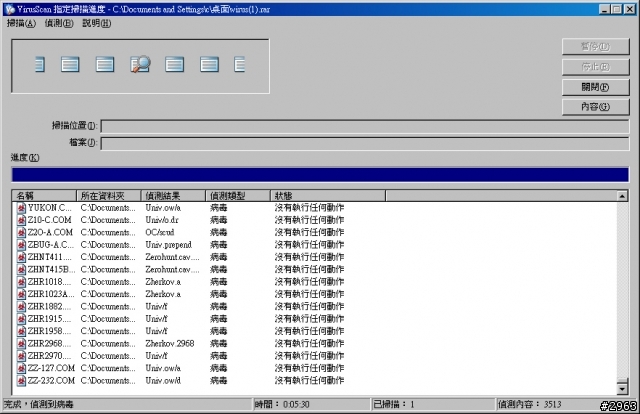This screenshot has height=414, width=640.
Task: Click the 偵測內容: 3513 status entry
Action: pos(530,404)
